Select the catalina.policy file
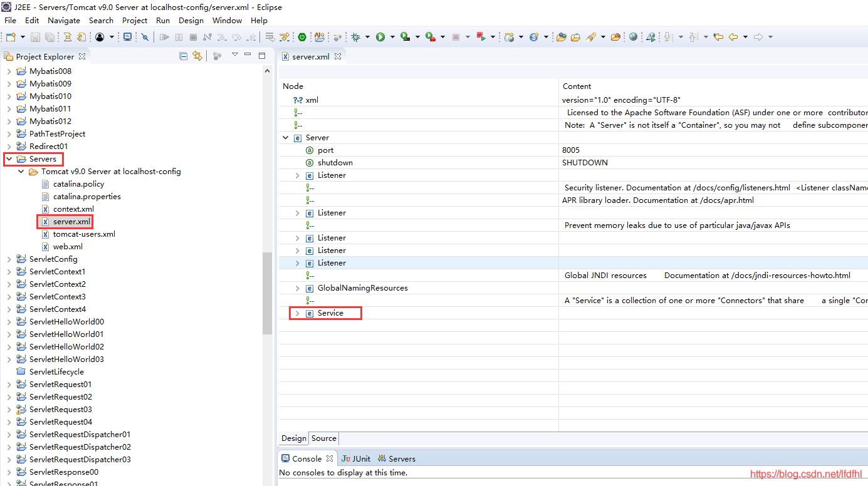The width and height of the screenshot is (868, 486). pyautogui.click(x=73, y=184)
